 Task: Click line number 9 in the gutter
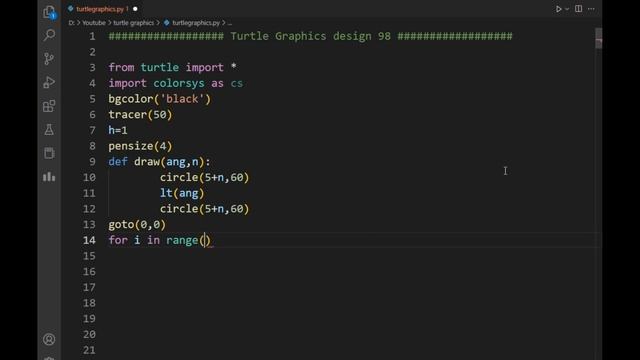[92, 162]
